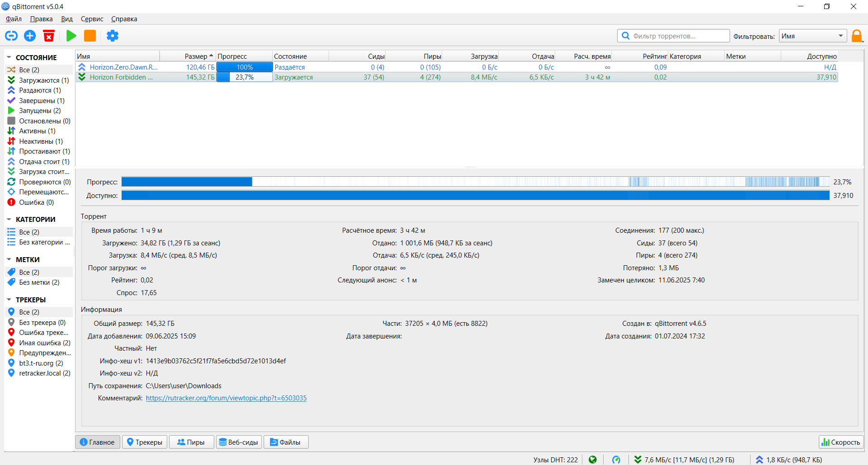Collapse the ТРЕКЕРЫ section

(9, 300)
